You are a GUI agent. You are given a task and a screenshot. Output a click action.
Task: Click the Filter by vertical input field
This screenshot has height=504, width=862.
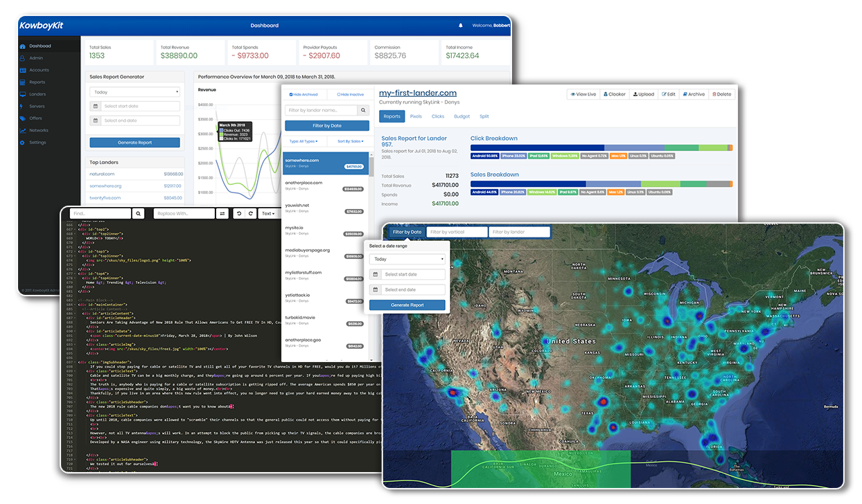tap(456, 232)
